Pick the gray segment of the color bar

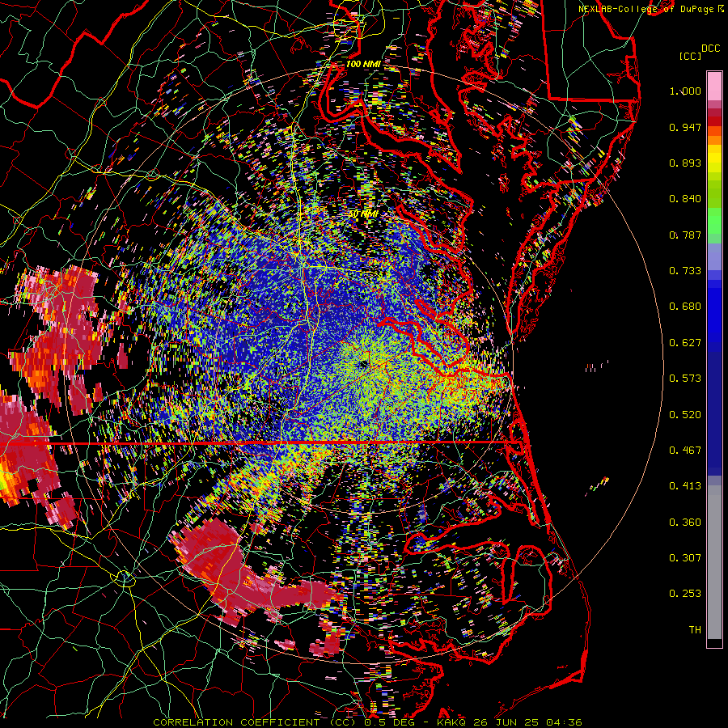[714, 562]
